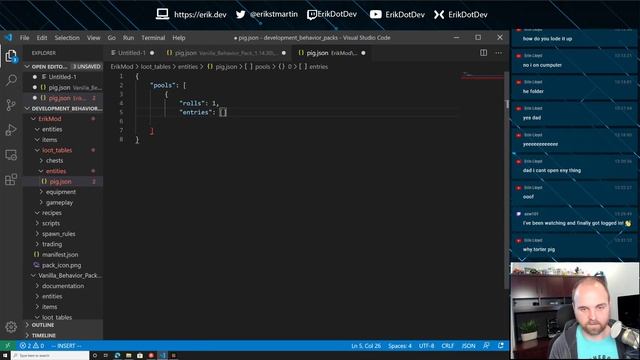The height and width of the screenshot is (360, 640).
Task: Switch to the Untitled-1 editor tab
Action: [x=132, y=53]
